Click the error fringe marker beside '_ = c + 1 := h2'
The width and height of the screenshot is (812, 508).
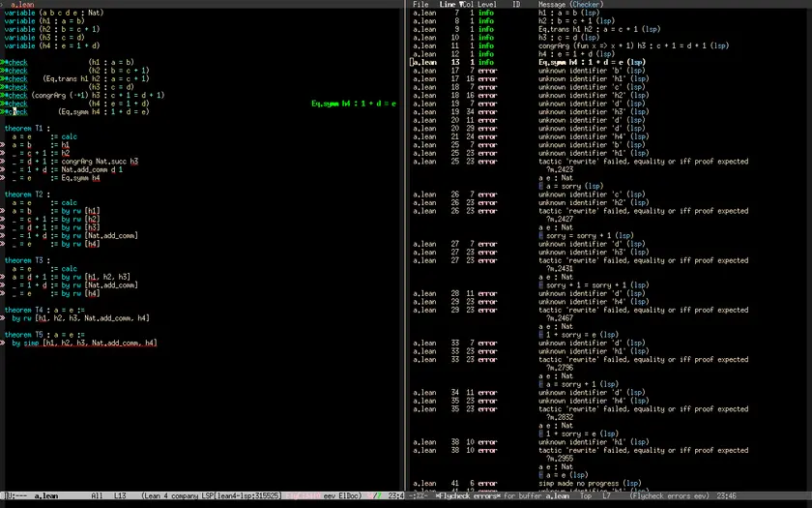(3, 154)
